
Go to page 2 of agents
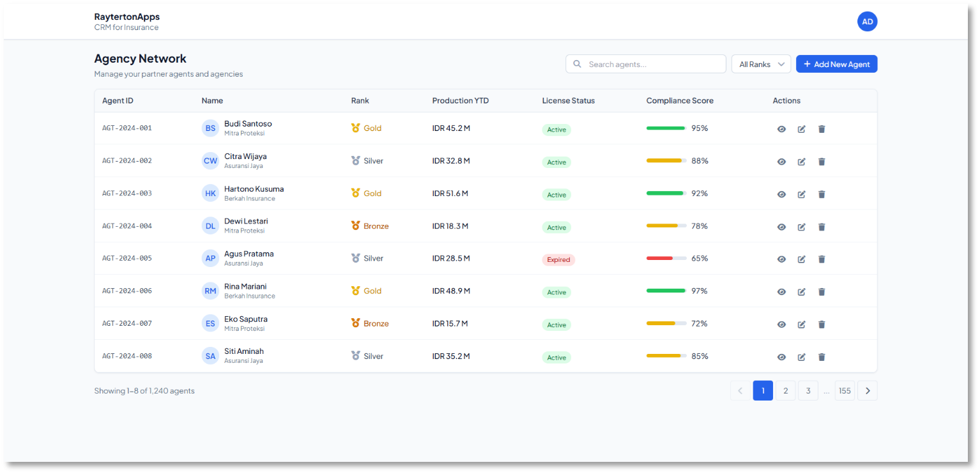click(785, 391)
